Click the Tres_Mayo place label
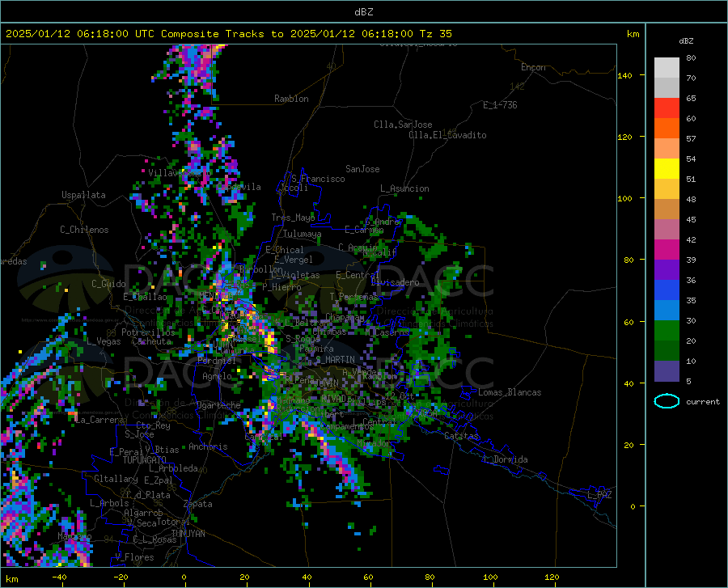Screen dimensions: 728x588 point(293,218)
